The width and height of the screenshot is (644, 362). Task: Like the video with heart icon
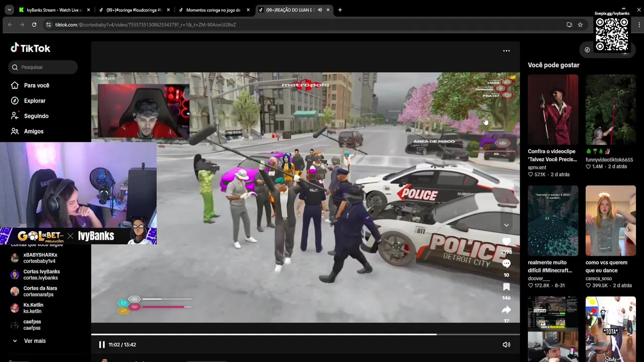[506, 241]
